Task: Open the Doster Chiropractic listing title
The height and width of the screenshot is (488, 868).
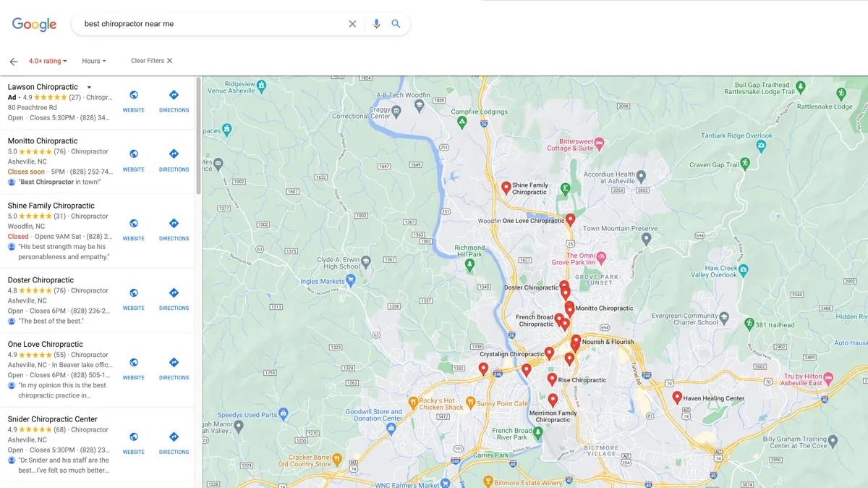Action: pos(41,280)
